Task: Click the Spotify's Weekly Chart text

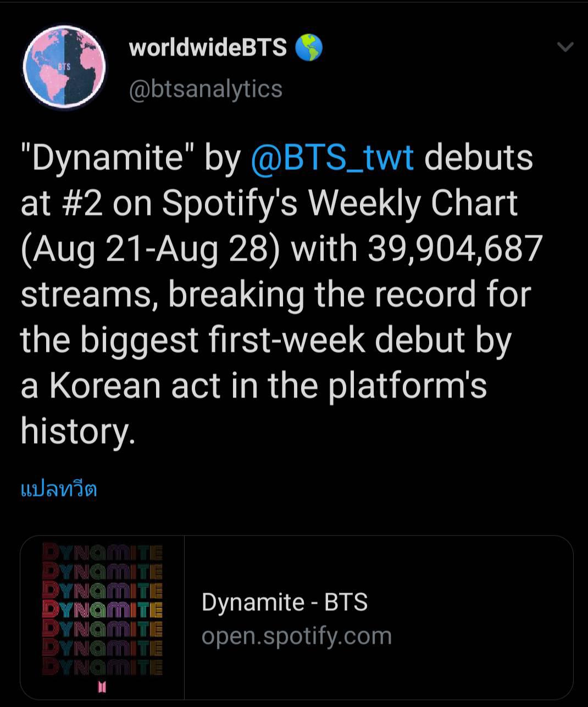Action: [340, 203]
